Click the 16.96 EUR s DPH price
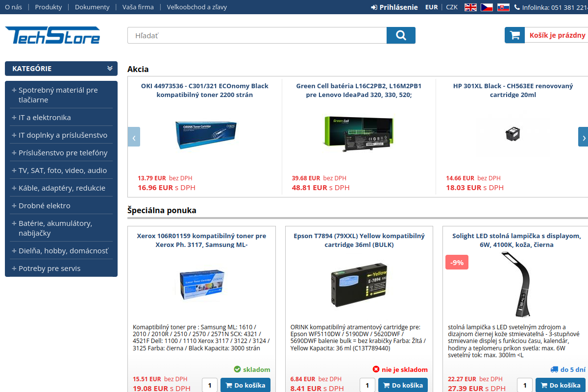This screenshot has height=392, width=588. pos(167,187)
